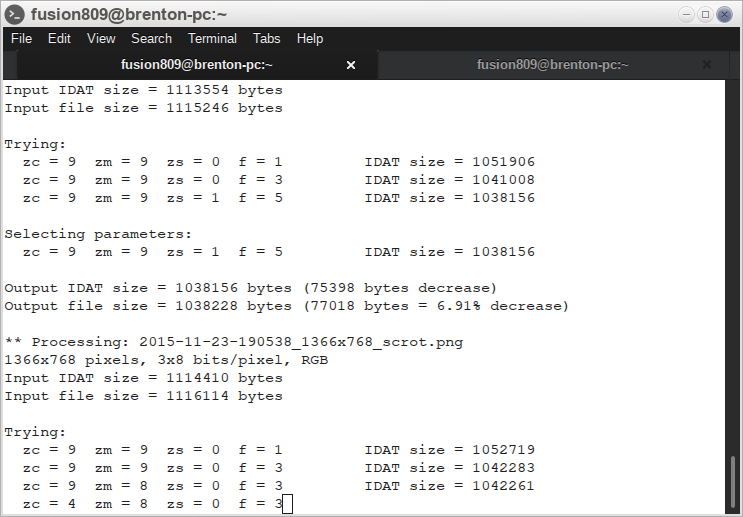Select the active first terminal tab
The width and height of the screenshot is (743, 517).
coord(197,65)
